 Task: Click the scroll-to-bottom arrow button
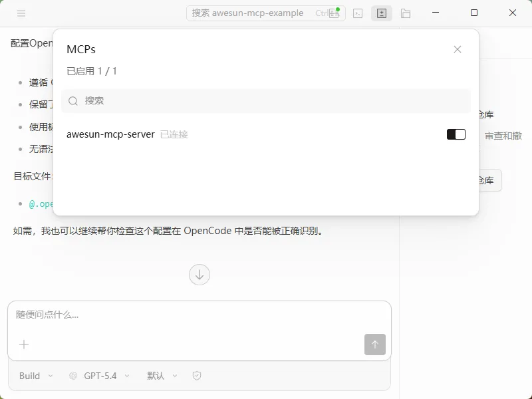(x=199, y=274)
